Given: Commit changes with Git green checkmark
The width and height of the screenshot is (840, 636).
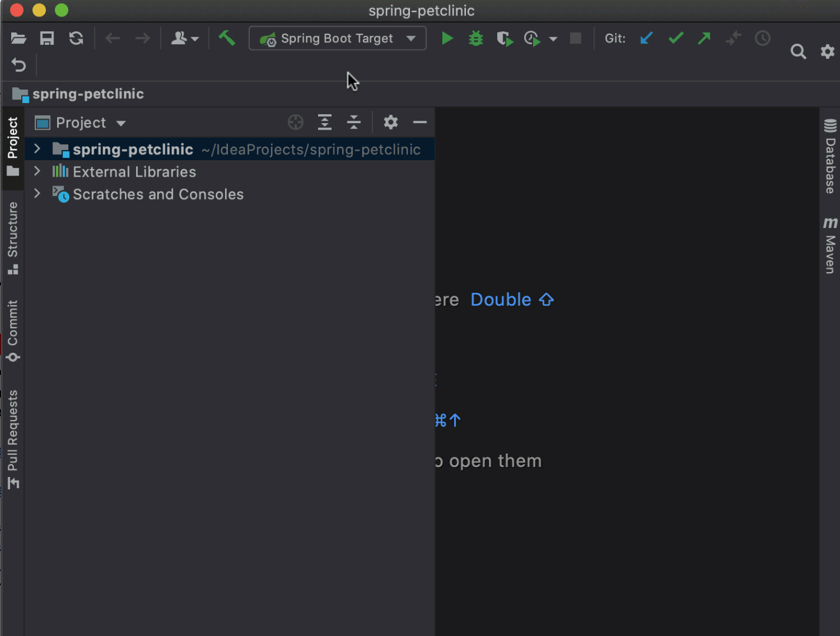Looking at the screenshot, I should click(x=676, y=38).
